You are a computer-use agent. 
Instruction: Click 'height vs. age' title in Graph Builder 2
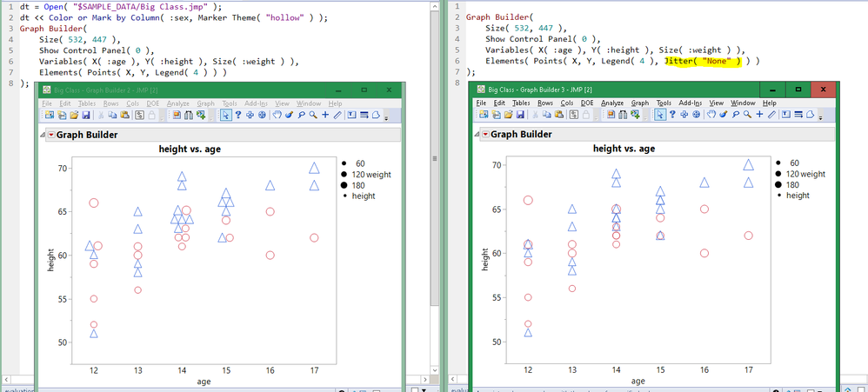190,148
